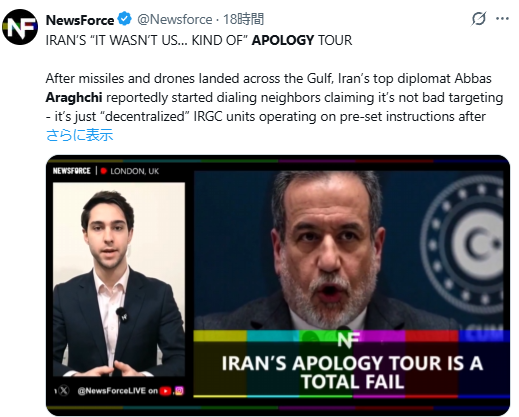Click the bold Araghchi name in the post
Image resolution: width=519 pixels, height=417 pixels.
[x=74, y=98]
